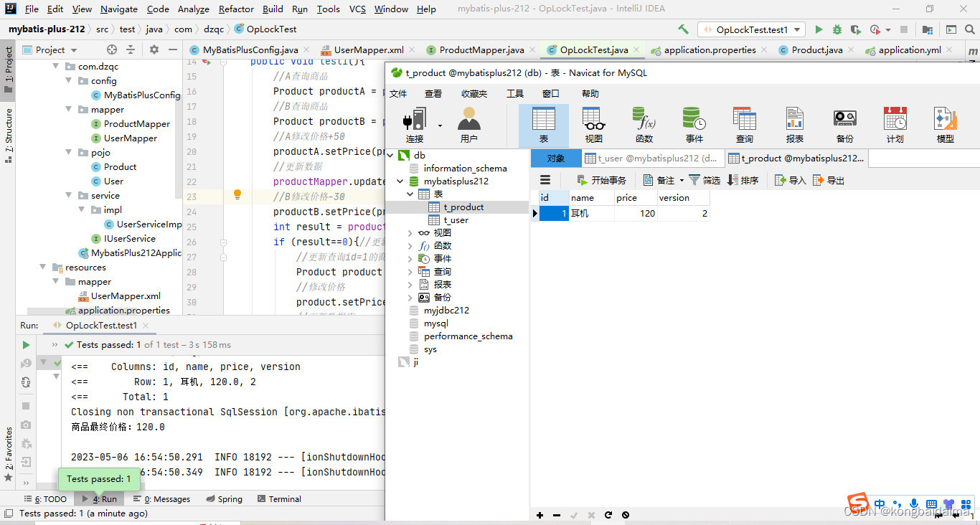
Task: Toggle the rerun failed tests button
Action: [x=26, y=364]
